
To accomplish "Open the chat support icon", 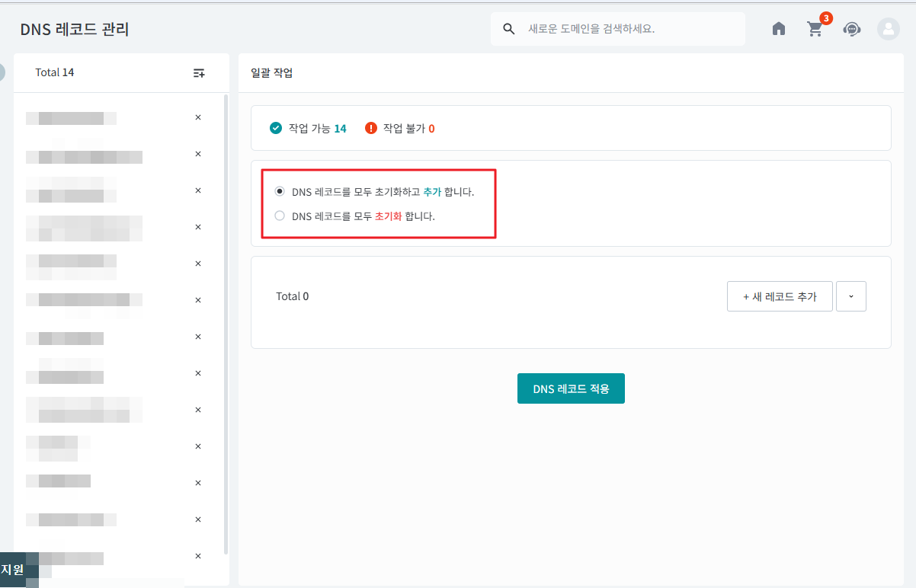I will pyautogui.click(x=851, y=29).
